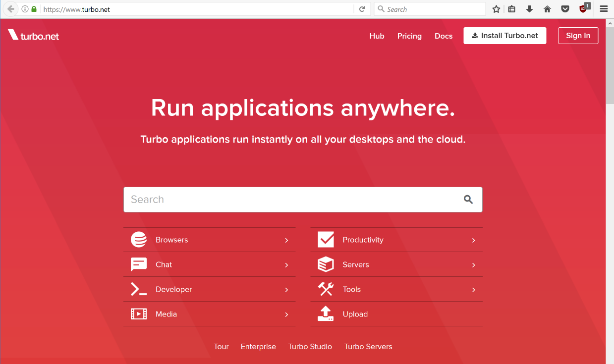Expand the Productivity category chevron
Image resolution: width=614 pixels, height=364 pixels.
(474, 240)
